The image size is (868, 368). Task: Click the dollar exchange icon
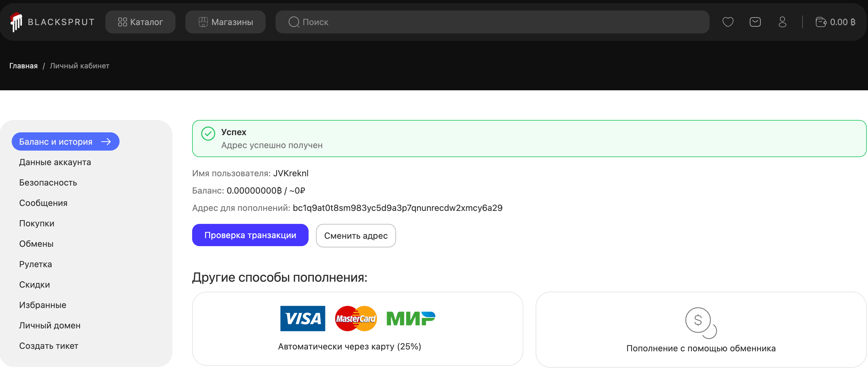(701, 323)
